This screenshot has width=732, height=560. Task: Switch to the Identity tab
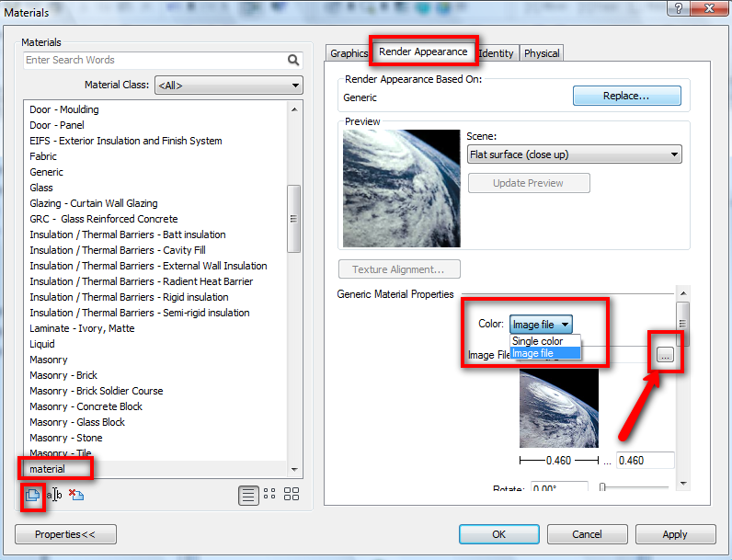[x=497, y=53]
